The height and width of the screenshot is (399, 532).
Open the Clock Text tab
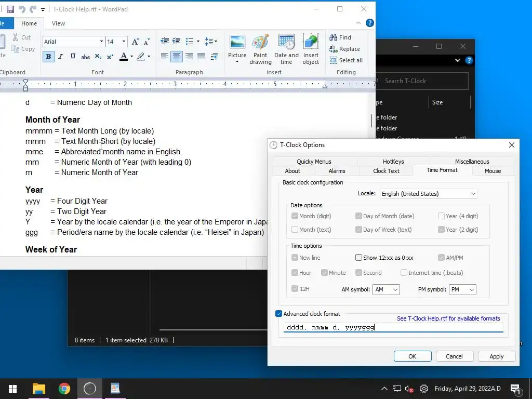coord(386,171)
